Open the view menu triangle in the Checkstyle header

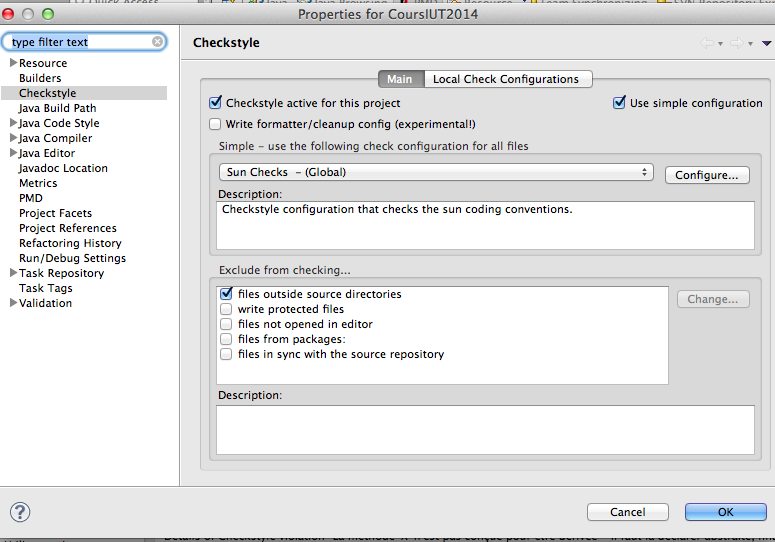(766, 43)
